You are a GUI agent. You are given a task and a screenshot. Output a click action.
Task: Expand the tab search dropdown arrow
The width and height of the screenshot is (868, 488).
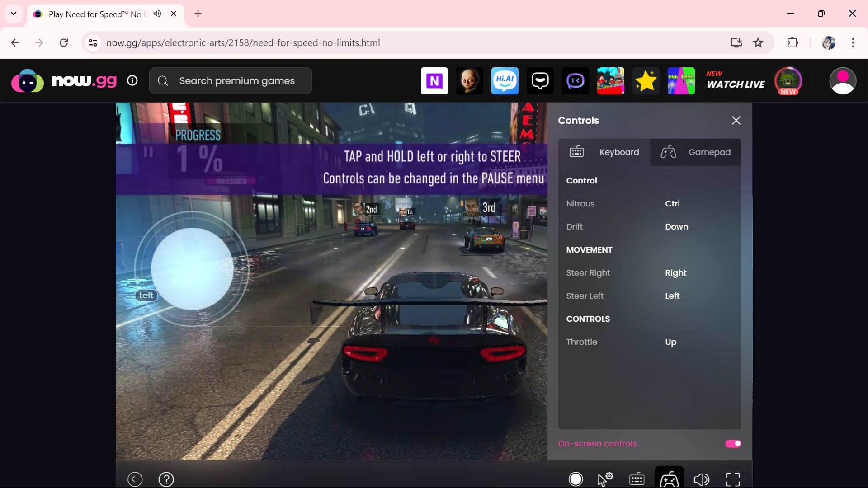14,14
